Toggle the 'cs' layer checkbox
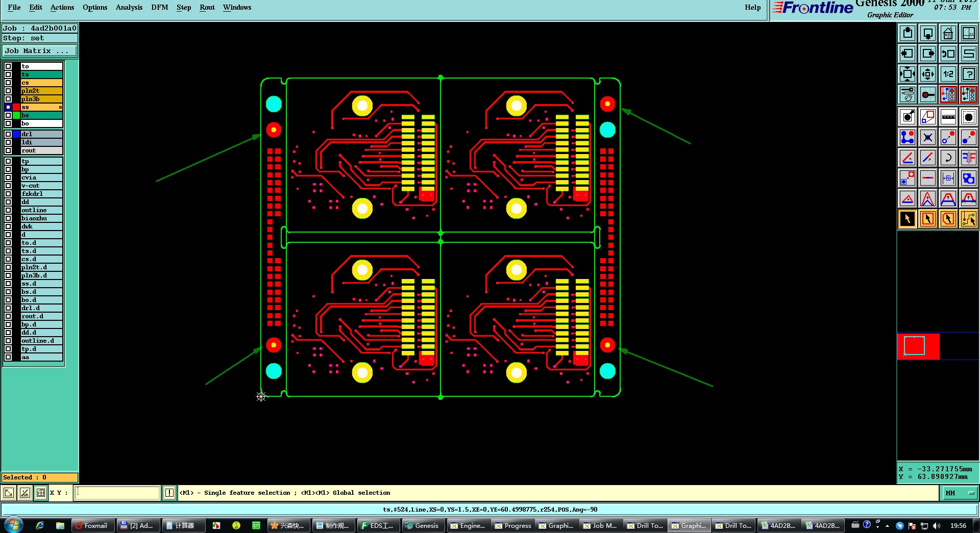980x533 pixels. (x=8, y=83)
